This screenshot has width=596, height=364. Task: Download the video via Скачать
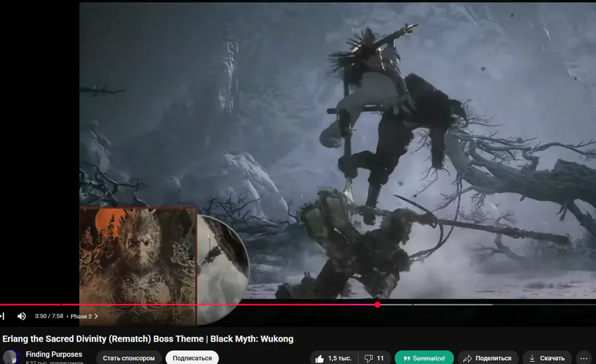(x=547, y=358)
